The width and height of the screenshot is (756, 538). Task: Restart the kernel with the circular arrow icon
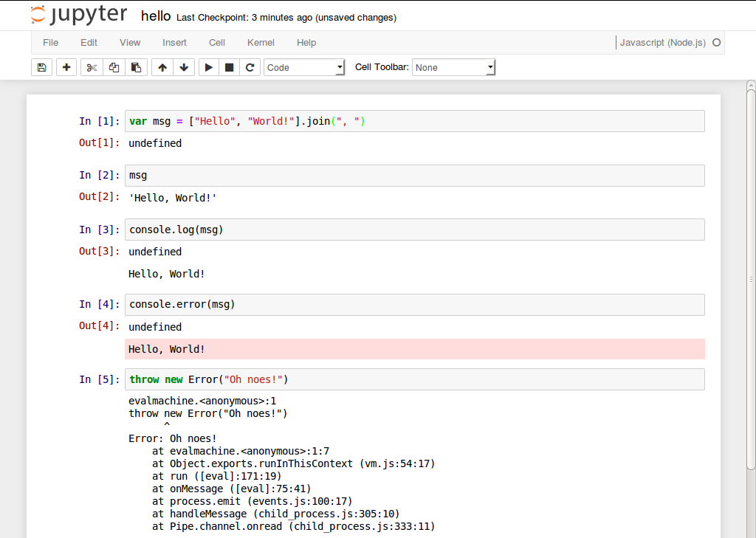click(250, 67)
